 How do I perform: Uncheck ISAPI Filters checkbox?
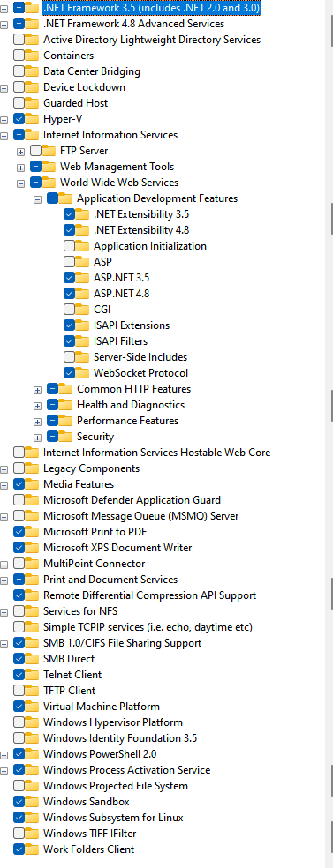coord(69,341)
